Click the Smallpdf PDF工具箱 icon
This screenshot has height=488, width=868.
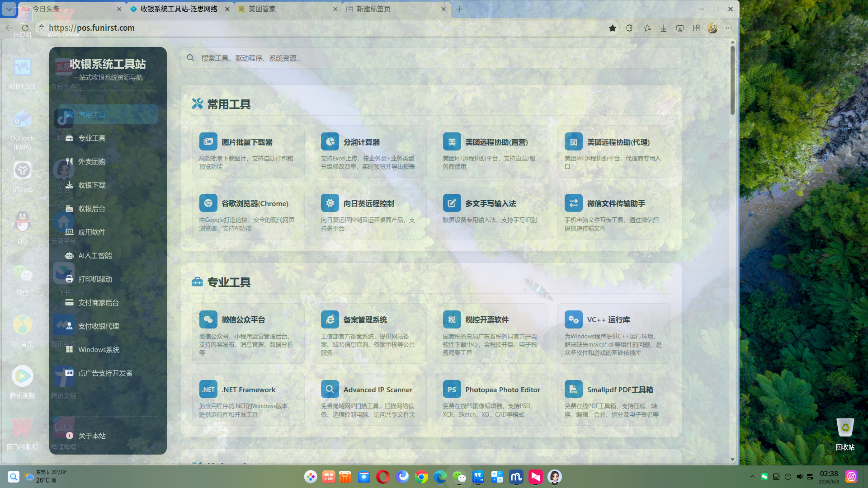coord(573,389)
